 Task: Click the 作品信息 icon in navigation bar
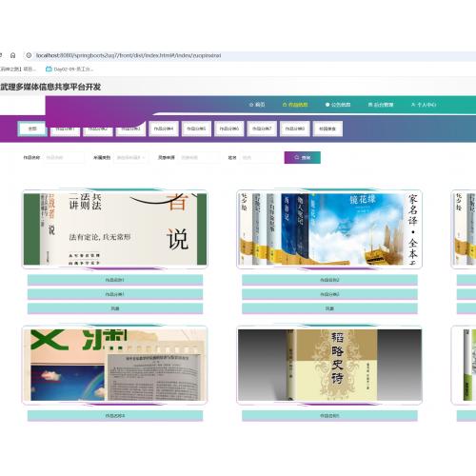(x=285, y=105)
